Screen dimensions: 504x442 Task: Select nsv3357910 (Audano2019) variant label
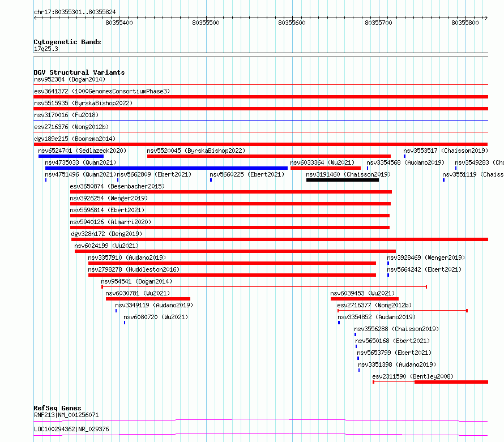(x=127, y=258)
